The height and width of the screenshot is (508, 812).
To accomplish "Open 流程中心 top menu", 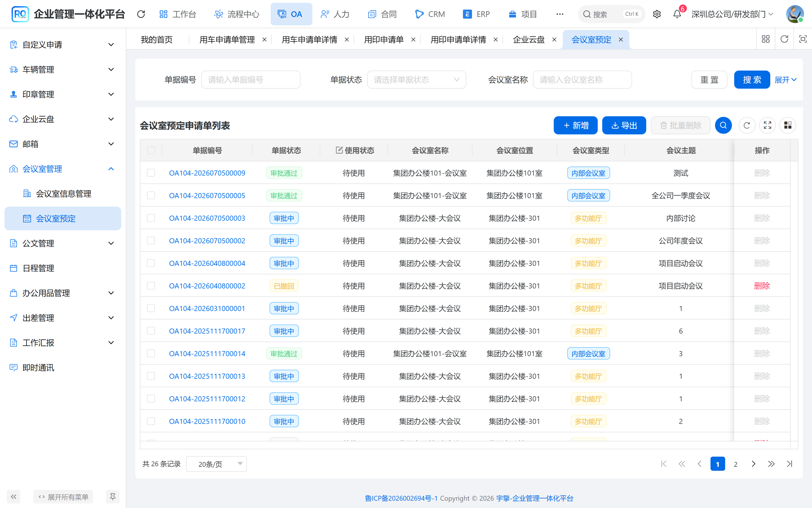I will click(237, 14).
